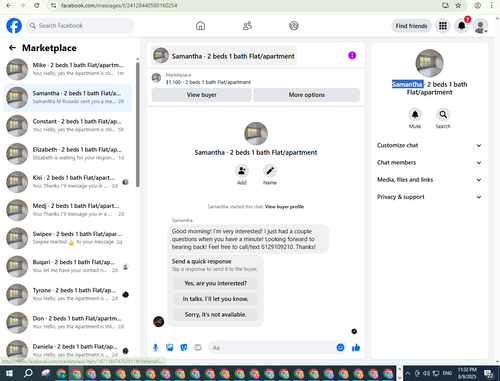The image size is (500, 381).
Task: Open the notifications bell
Action: (x=461, y=26)
